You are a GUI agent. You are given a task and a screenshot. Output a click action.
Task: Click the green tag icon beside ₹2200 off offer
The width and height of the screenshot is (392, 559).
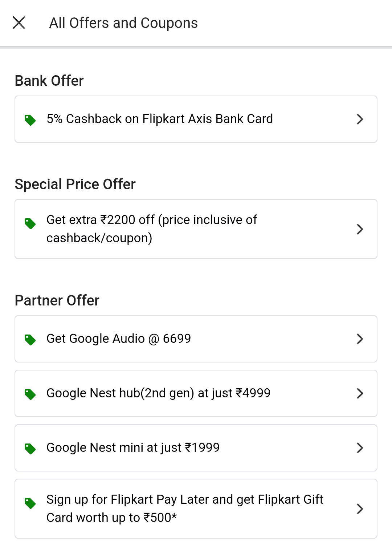(30, 223)
